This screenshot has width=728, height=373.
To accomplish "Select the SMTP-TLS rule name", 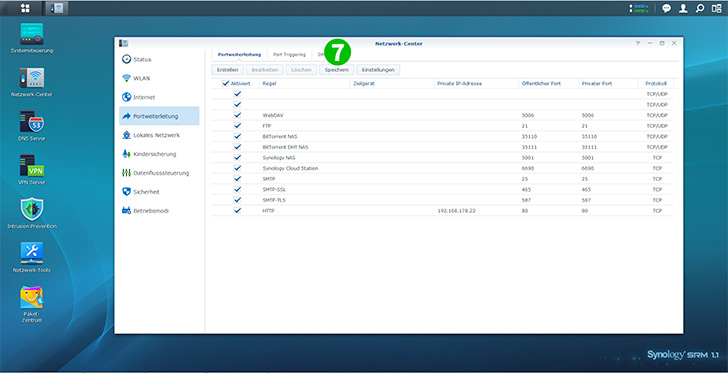I will coord(273,200).
